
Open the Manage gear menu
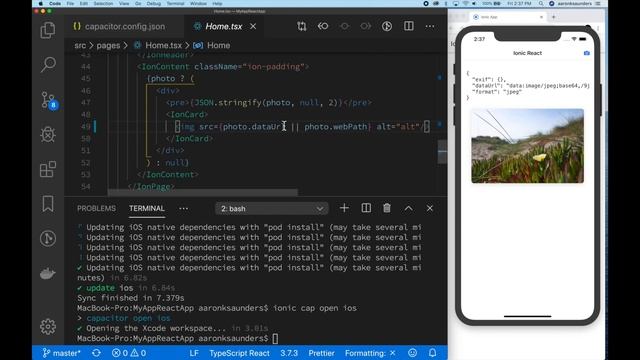[x=48, y=327]
